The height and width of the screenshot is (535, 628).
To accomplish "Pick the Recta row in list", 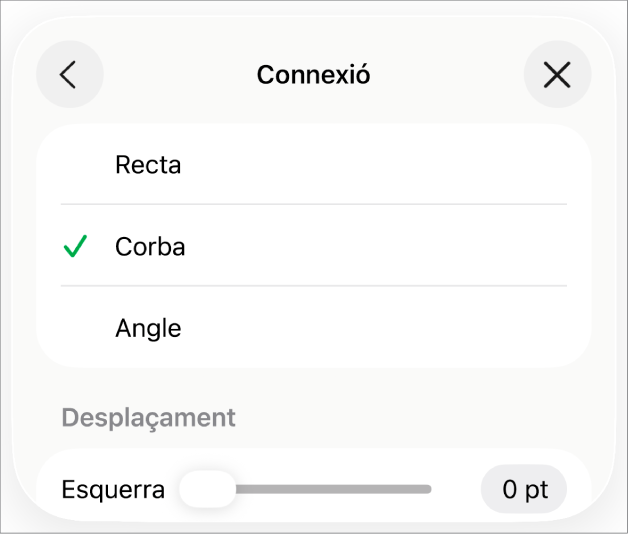I will 314,165.
